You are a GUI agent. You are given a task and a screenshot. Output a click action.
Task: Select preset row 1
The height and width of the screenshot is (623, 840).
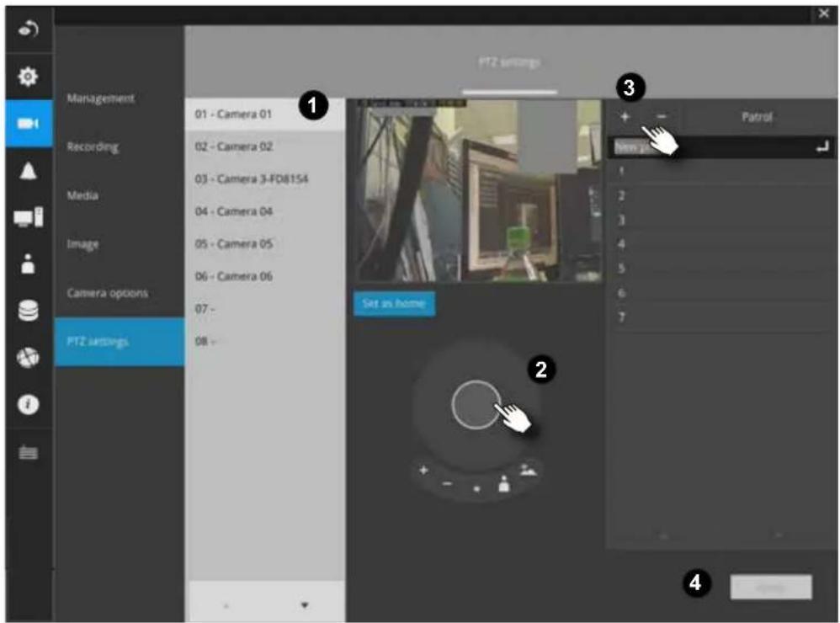click(720, 172)
